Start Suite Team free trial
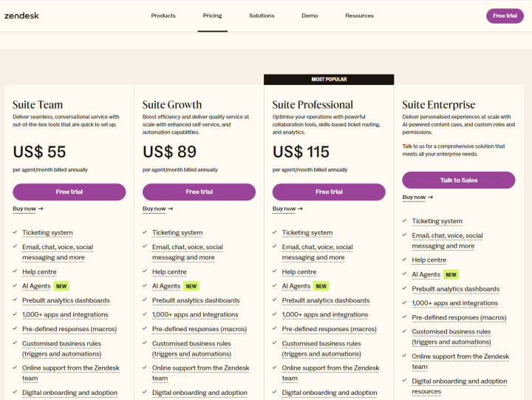The image size is (532, 400). pos(69,191)
